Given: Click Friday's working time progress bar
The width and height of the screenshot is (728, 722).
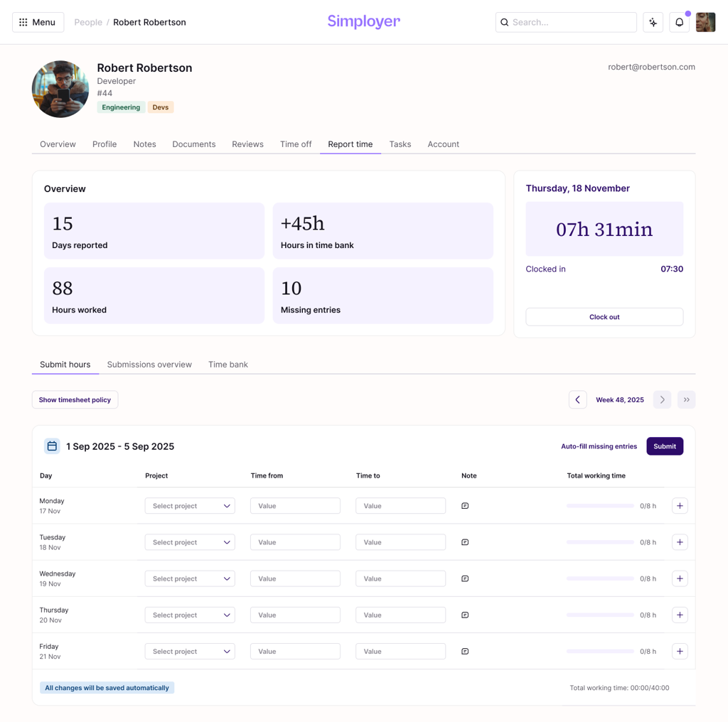Looking at the screenshot, I should coord(600,652).
